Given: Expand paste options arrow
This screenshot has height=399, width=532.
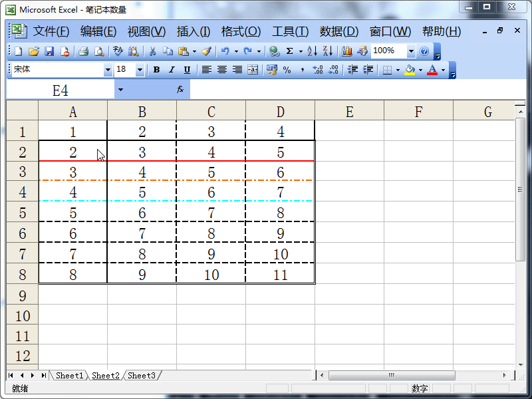Looking at the screenshot, I should pyautogui.click(x=194, y=52).
